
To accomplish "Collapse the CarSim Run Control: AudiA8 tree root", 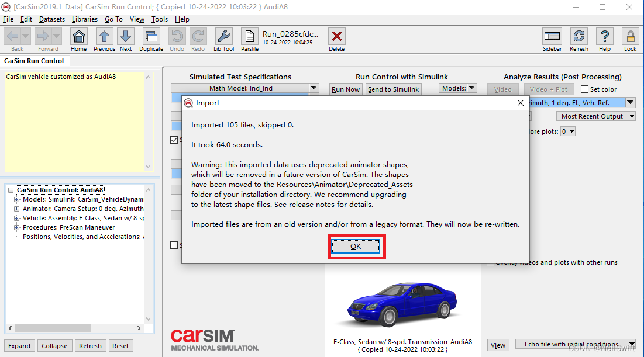I will click(x=11, y=190).
